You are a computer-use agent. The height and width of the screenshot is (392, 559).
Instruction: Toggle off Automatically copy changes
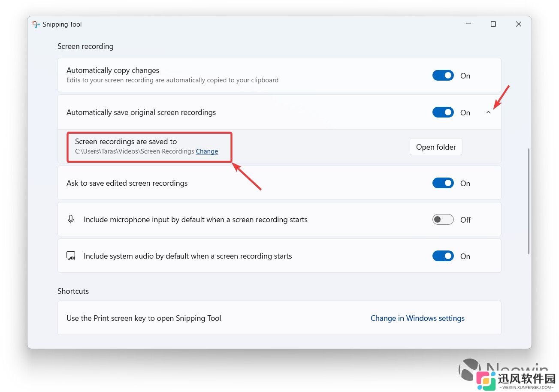click(443, 75)
